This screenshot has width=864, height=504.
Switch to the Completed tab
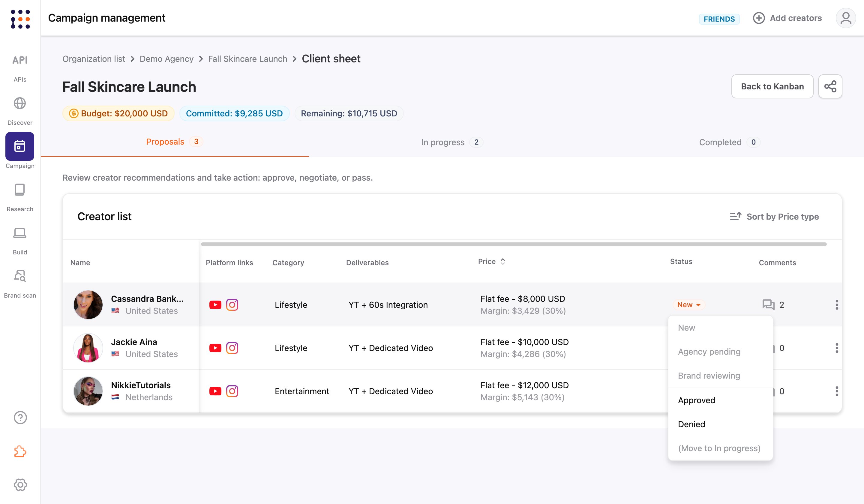coord(730,142)
